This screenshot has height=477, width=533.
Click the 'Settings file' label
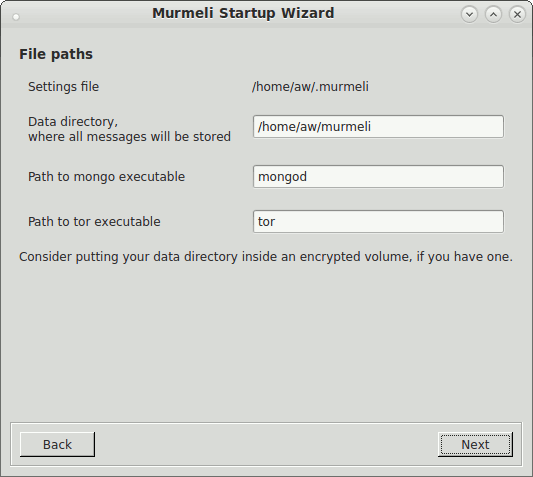coord(64,87)
